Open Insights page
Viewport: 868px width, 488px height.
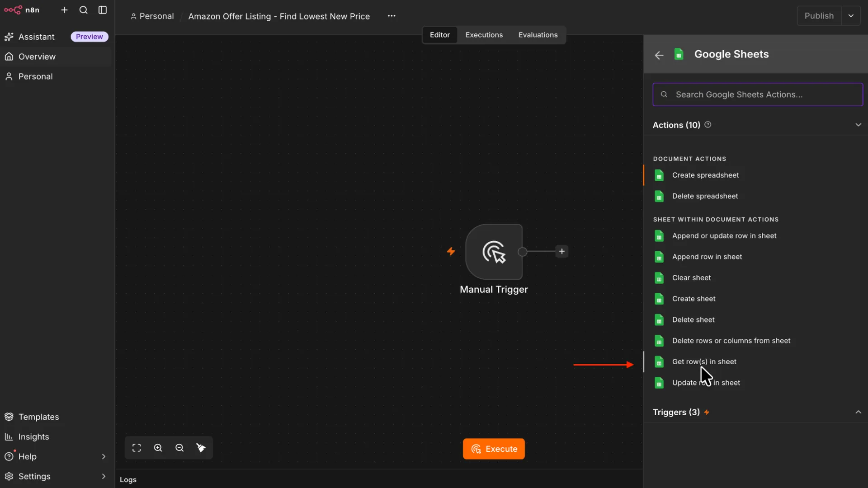pyautogui.click(x=56, y=436)
